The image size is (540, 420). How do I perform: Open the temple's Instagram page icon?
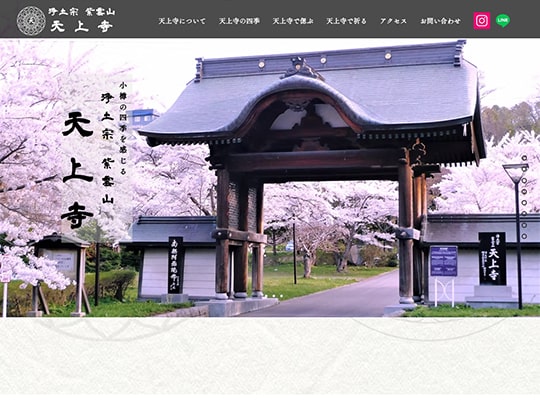click(x=482, y=21)
